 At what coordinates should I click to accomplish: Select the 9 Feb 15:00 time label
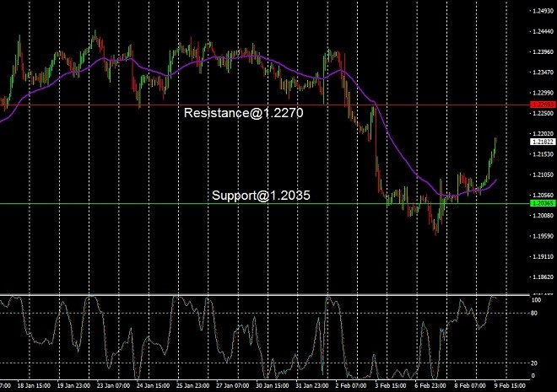[x=510, y=386]
